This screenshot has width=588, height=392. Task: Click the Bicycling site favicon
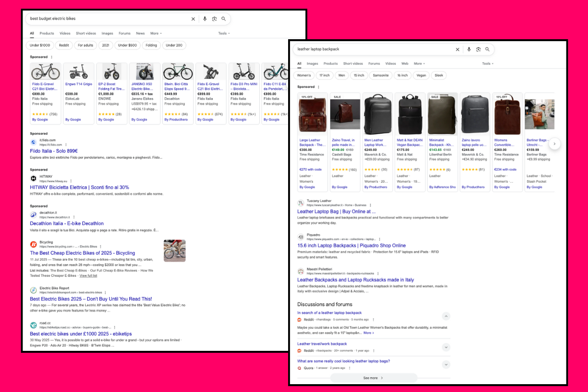click(33, 244)
